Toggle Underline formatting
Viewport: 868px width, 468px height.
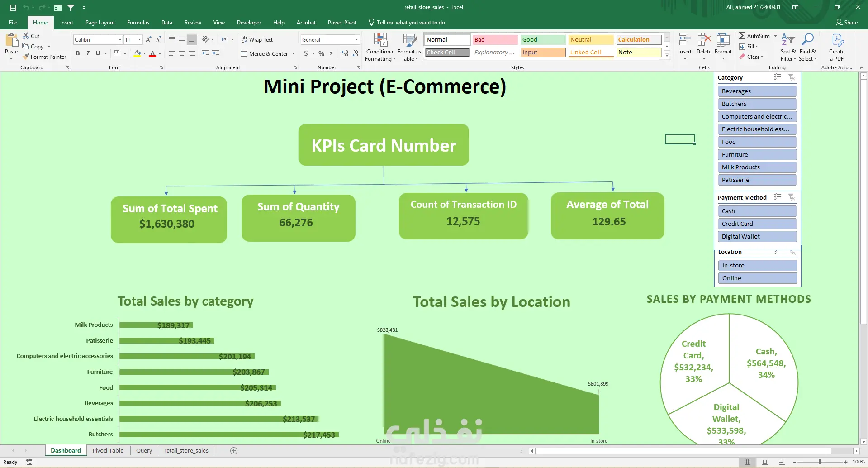coord(98,53)
